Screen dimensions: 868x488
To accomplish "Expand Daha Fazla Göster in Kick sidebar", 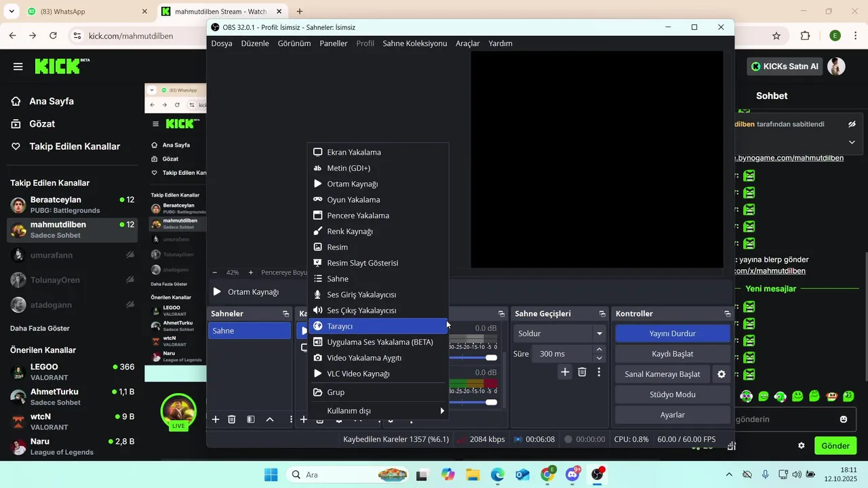I will coord(40,328).
